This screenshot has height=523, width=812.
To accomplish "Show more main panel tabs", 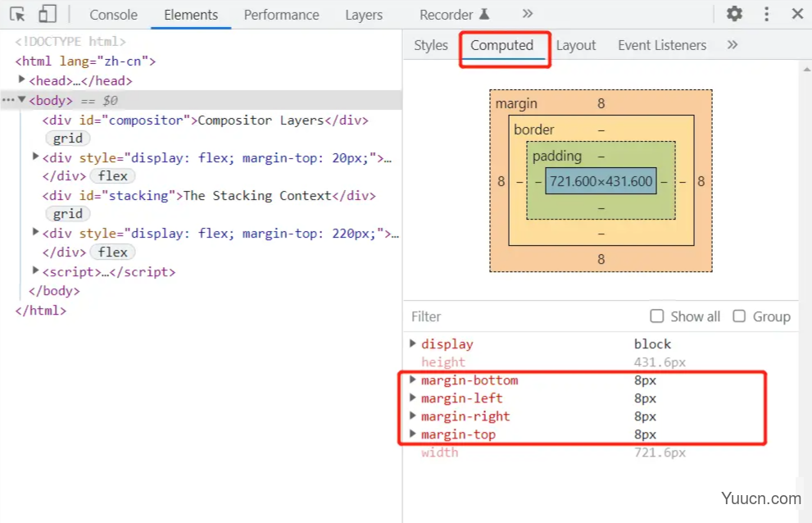I will [527, 14].
